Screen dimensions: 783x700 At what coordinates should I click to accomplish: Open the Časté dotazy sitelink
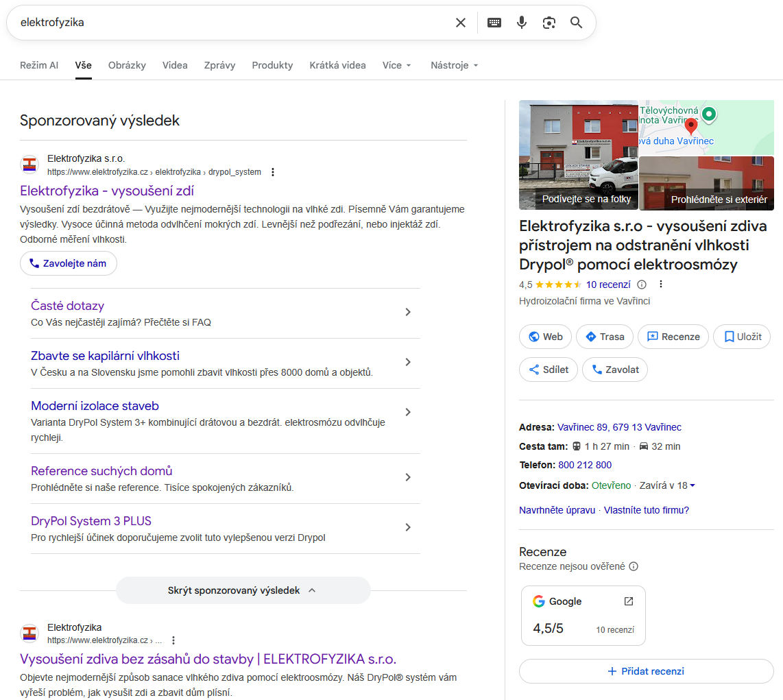tap(67, 306)
